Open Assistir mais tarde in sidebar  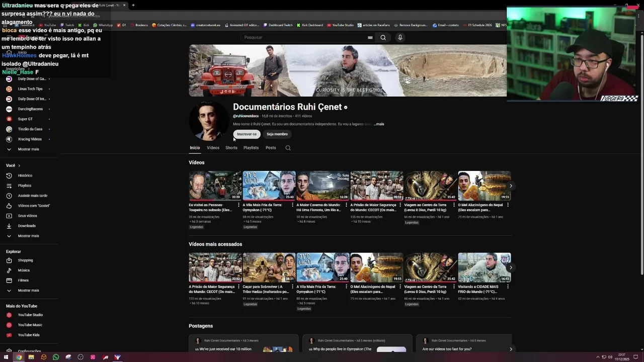tap(32, 196)
